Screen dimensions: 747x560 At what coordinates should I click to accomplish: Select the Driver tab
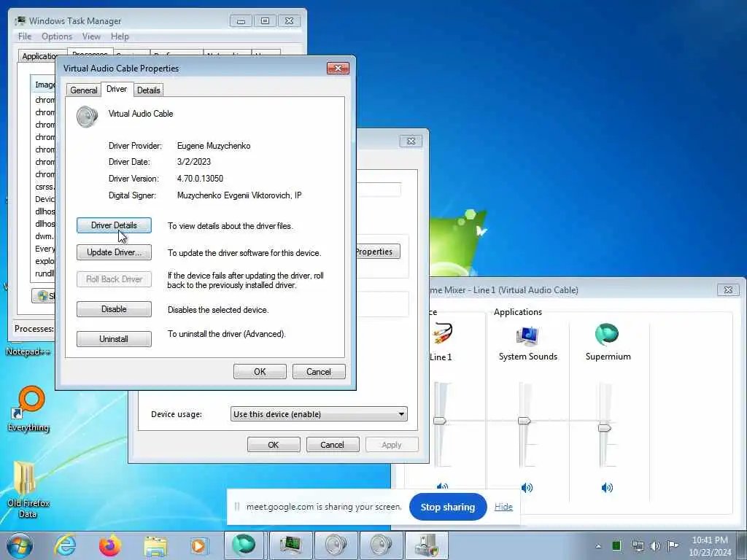pyautogui.click(x=117, y=89)
